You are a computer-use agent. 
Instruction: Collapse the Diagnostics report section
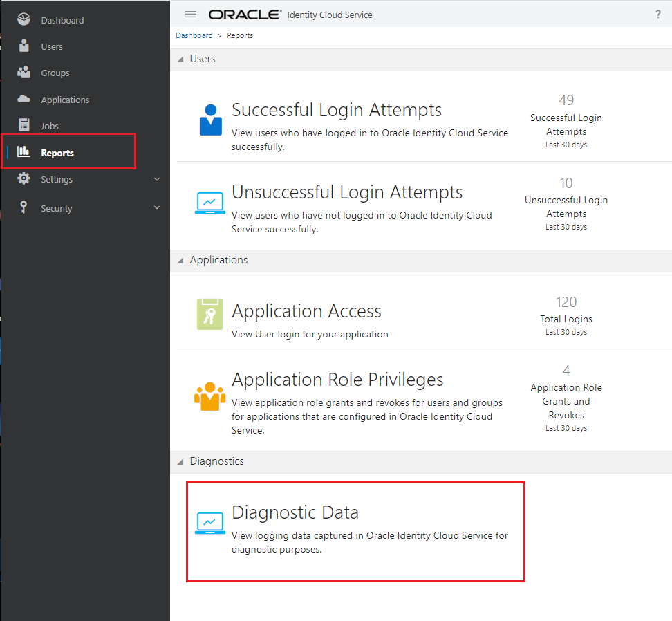point(181,462)
